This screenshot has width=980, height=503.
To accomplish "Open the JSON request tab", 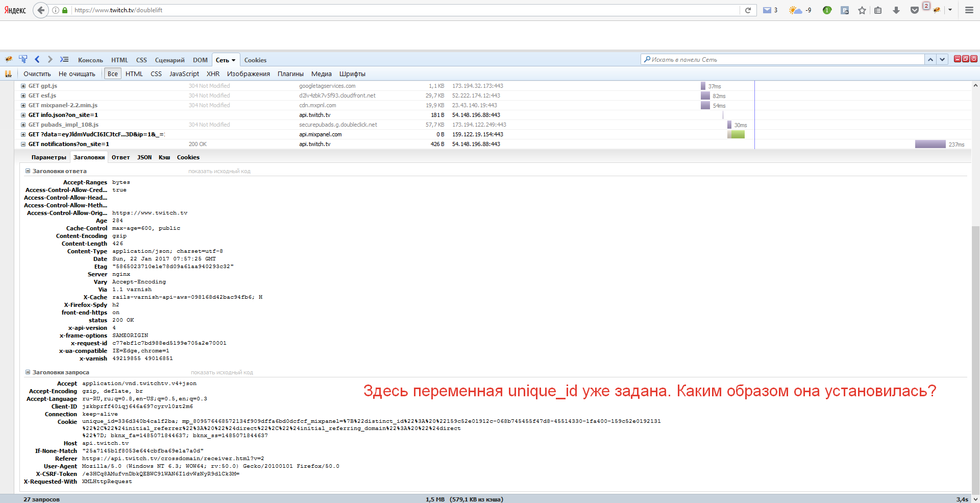I will point(144,158).
